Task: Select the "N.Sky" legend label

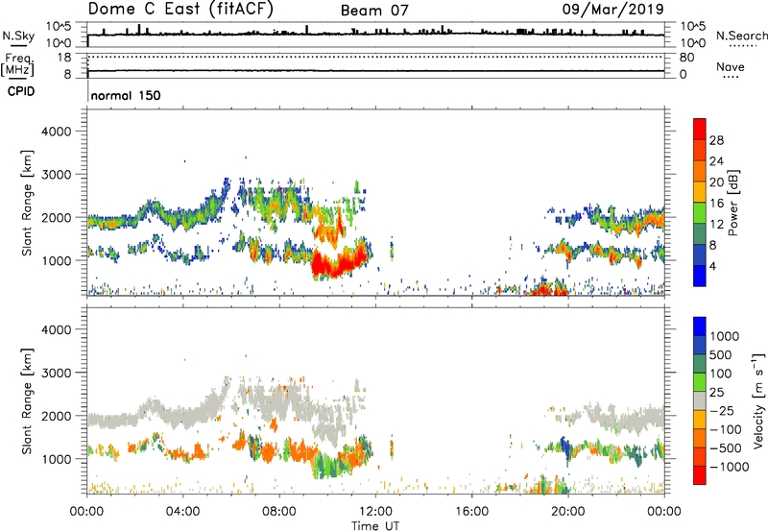Action: (18, 36)
